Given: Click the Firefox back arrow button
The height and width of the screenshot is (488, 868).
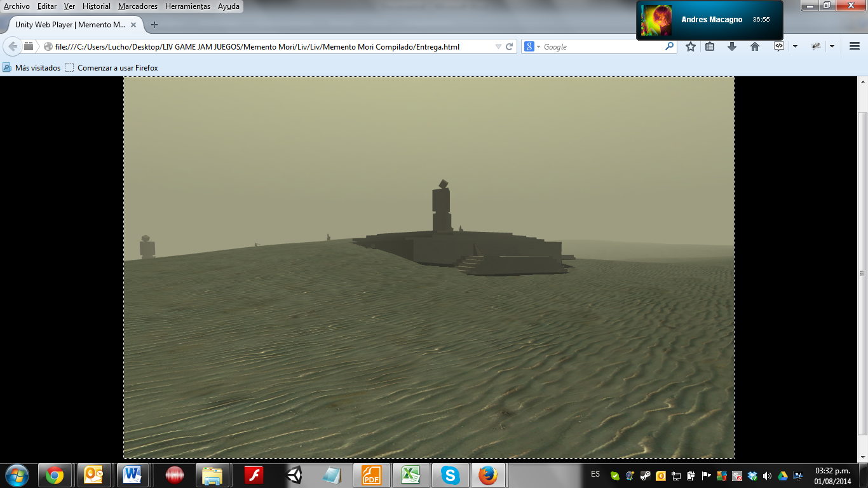Looking at the screenshot, I should [13, 46].
